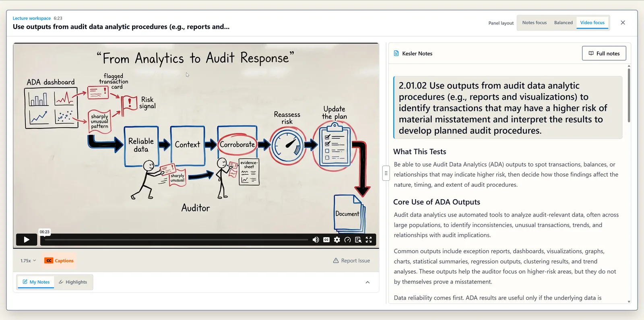Close the lecture workspace

click(623, 23)
